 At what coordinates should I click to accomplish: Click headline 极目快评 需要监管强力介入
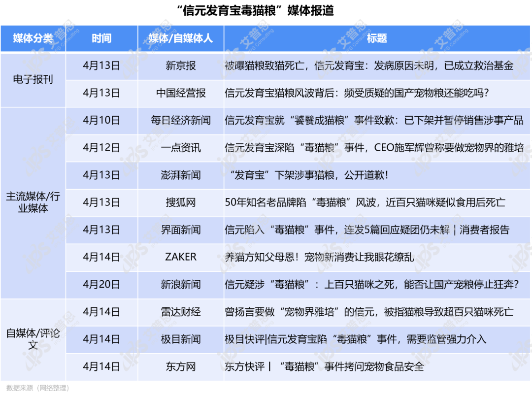[x=355, y=339]
